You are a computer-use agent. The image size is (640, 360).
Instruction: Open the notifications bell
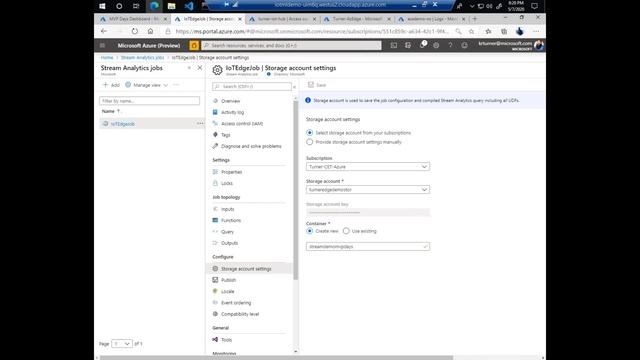tap(422, 45)
